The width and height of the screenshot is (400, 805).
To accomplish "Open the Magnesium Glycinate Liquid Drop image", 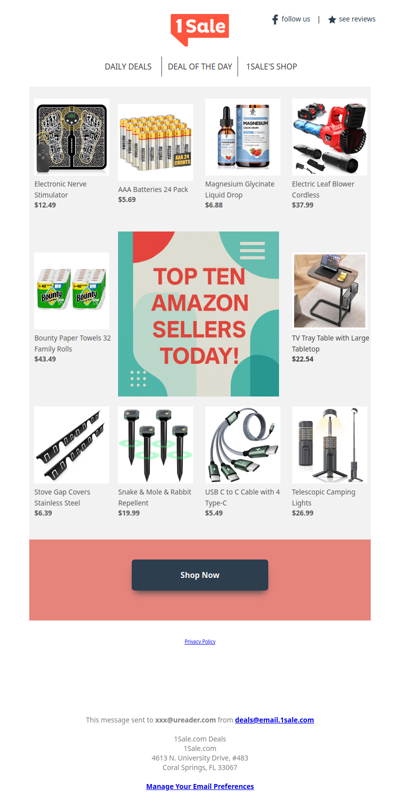I will (x=243, y=137).
